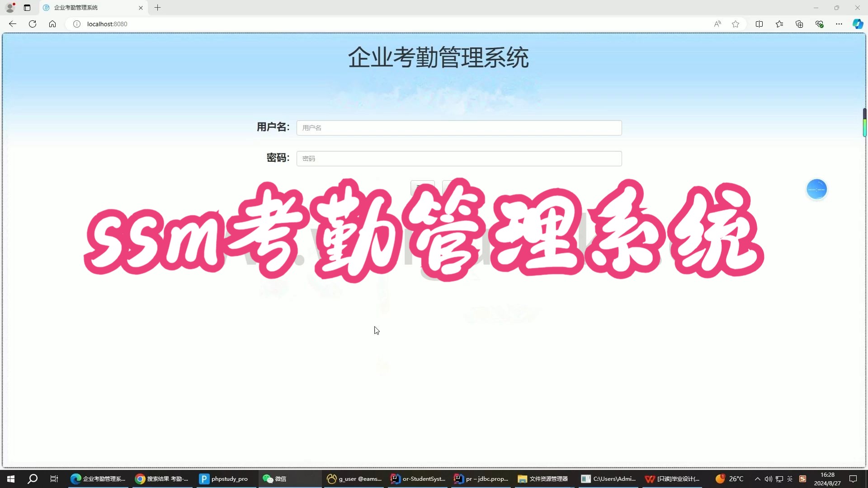Open Copilot in the browser sidebar
The width and height of the screenshot is (868, 488).
coord(858,24)
